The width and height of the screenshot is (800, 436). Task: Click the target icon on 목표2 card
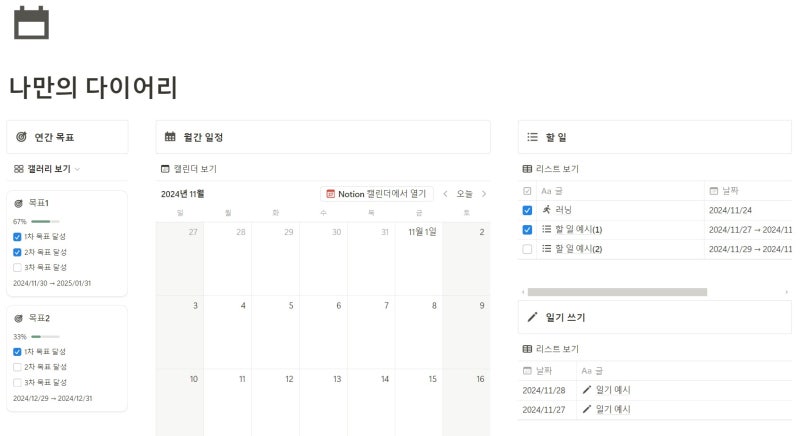(x=19, y=318)
